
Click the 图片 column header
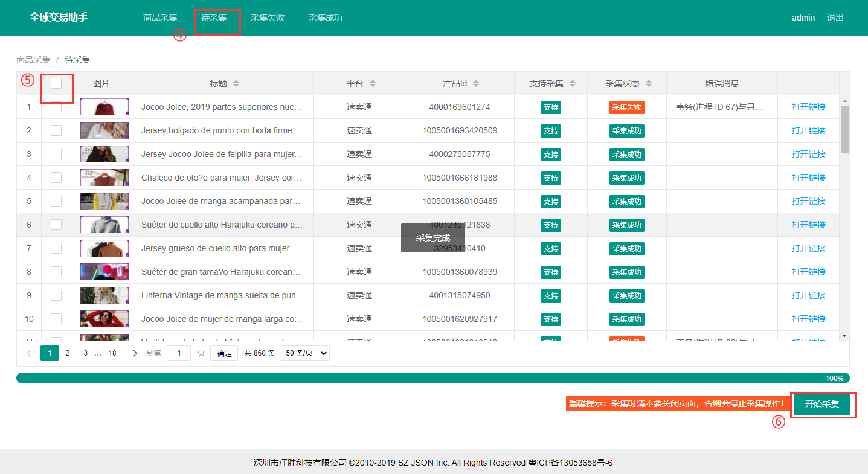(101, 83)
